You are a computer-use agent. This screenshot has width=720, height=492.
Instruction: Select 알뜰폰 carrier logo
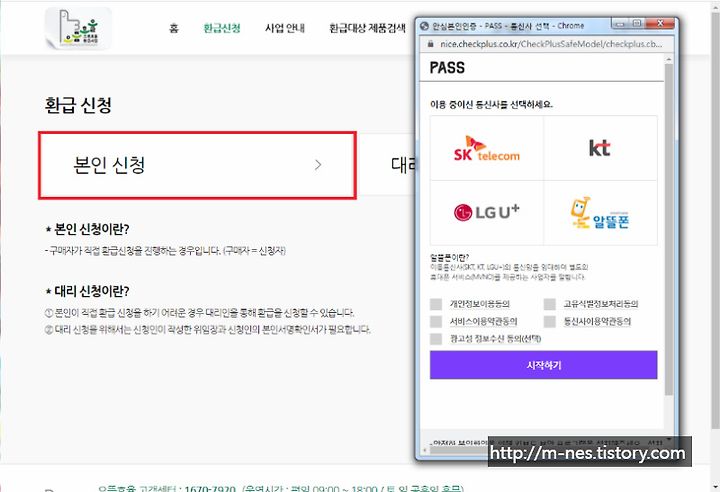tap(600, 213)
